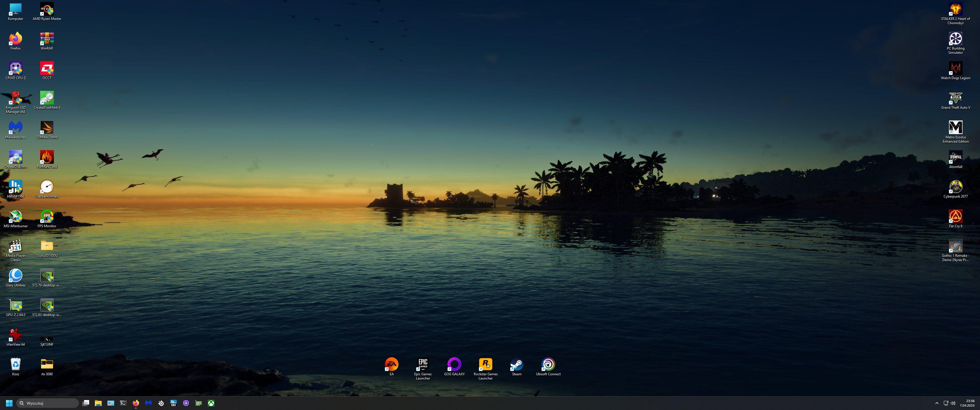Image resolution: width=980 pixels, height=410 pixels.
Task: Open the Xbox app from the taskbar
Action: pyautogui.click(x=211, y=403)
